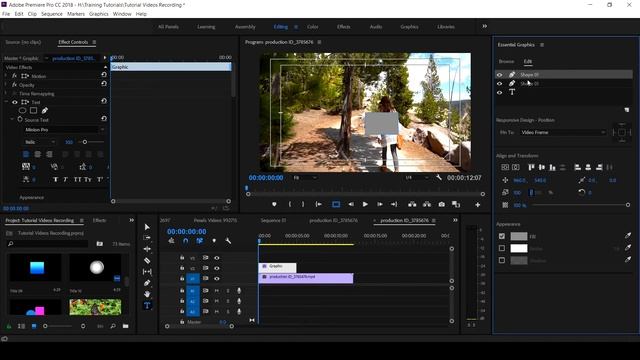Uncheck the Fill checkbox
640x360 pixels.
[502, 236]
